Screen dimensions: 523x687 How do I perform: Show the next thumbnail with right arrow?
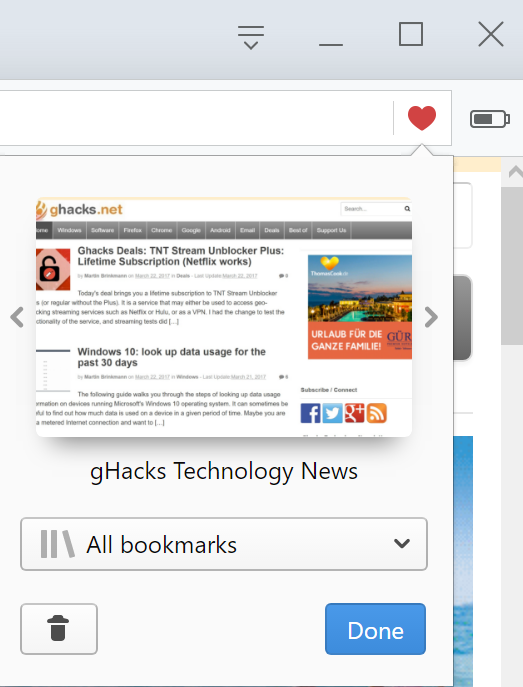click(x=431, y=317)
